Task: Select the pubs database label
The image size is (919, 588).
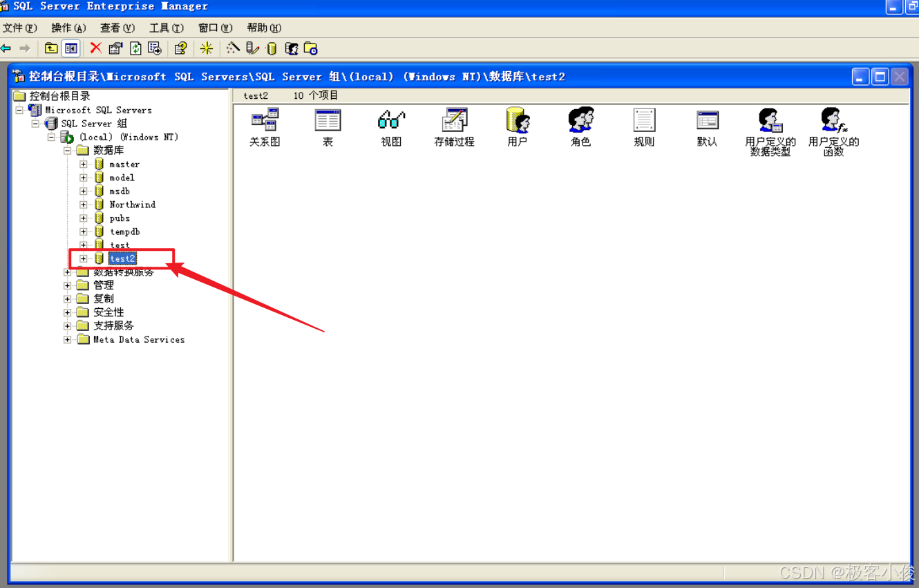Action: pos(120,218)
